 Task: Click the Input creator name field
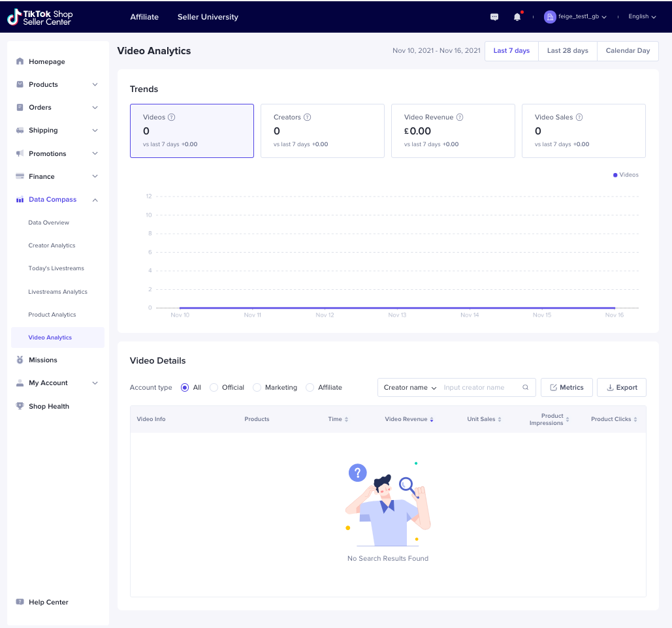pyautogui.click(x=480, y=388)
